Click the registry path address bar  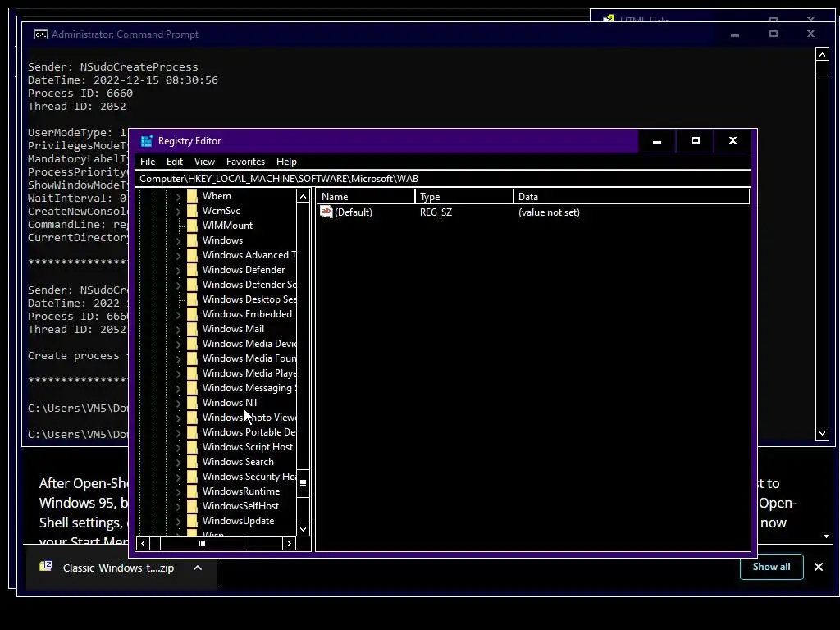click(443, 178)
